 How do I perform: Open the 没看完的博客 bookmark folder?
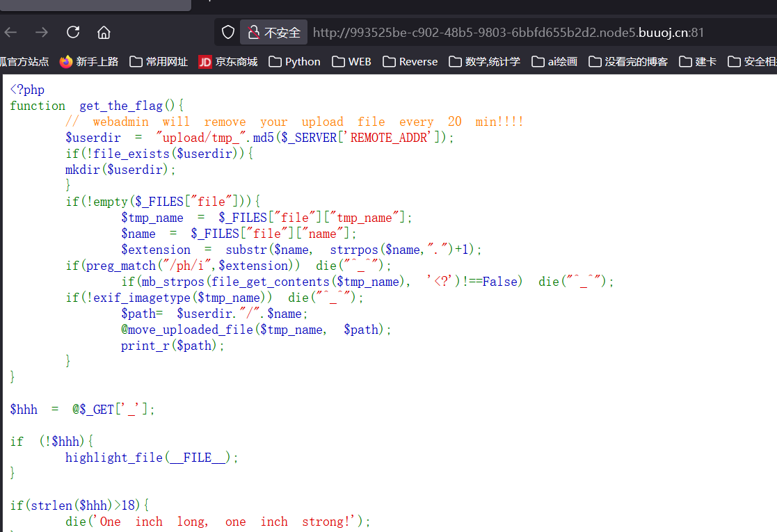(628, 61)
